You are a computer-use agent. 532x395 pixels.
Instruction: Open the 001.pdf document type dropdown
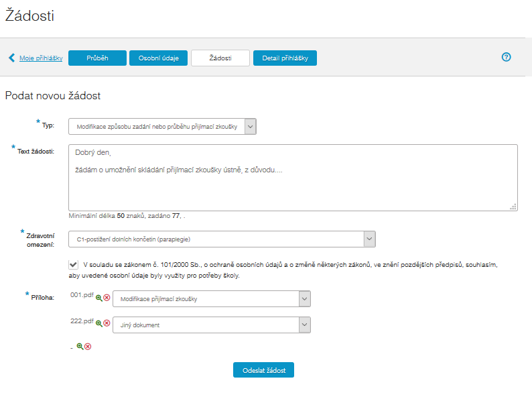click(211, 298)
